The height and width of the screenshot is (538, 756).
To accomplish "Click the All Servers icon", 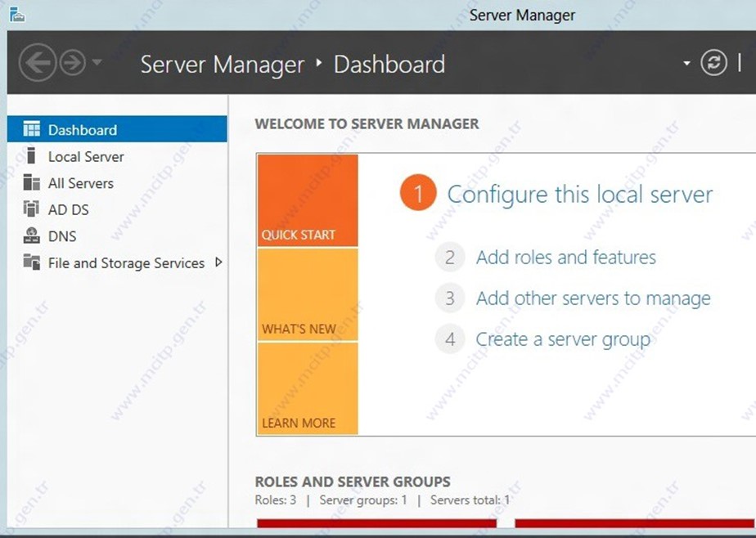I will [32, 182].
